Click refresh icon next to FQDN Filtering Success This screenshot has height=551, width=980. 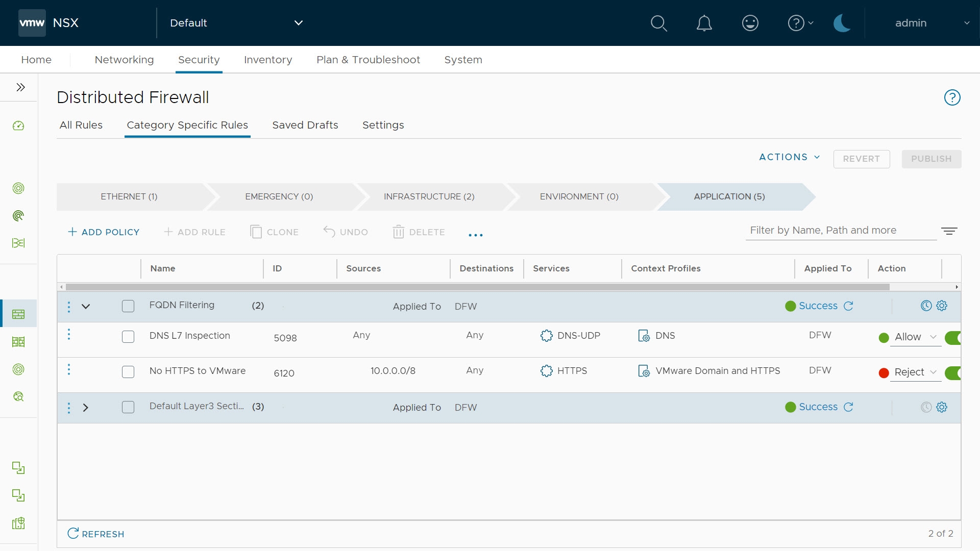click(848, 306)
